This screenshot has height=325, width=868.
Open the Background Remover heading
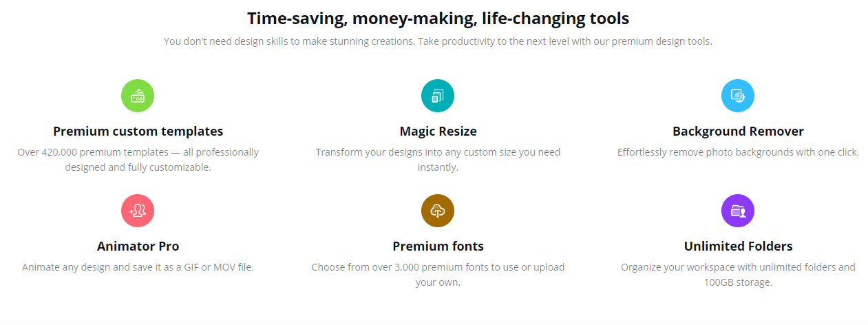[x=738, y=132]
